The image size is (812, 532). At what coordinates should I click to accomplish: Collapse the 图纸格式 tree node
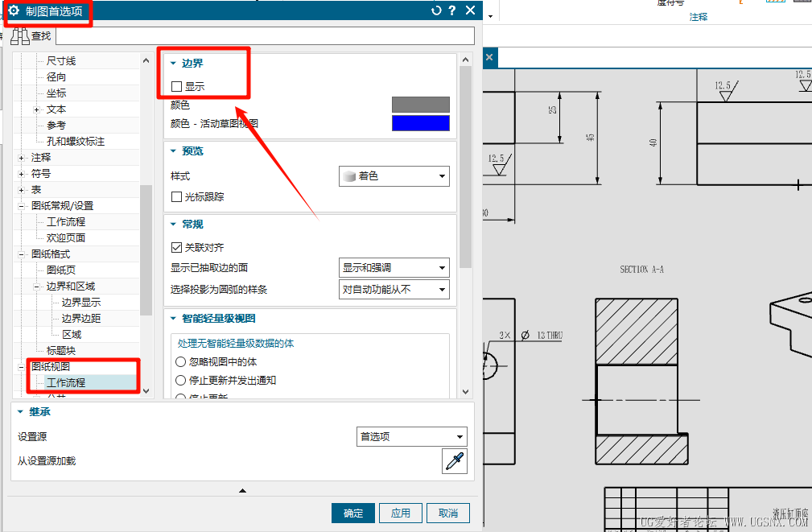21,254
